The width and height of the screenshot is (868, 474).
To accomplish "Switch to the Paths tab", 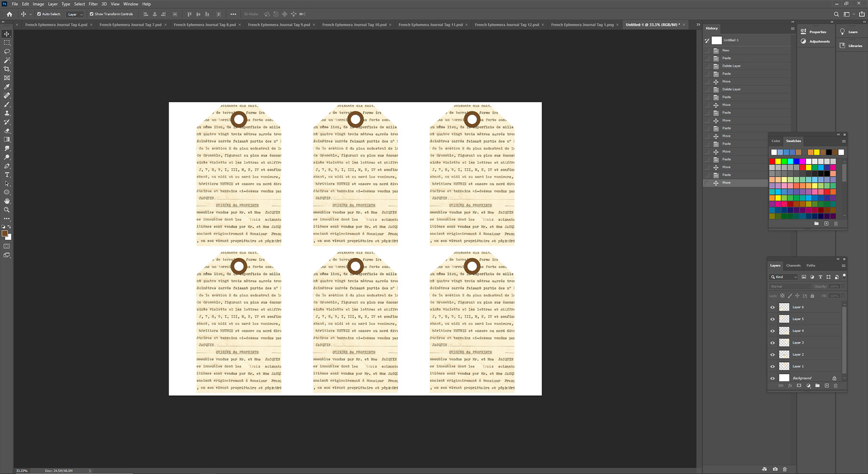I will click(x=811, y=265).
